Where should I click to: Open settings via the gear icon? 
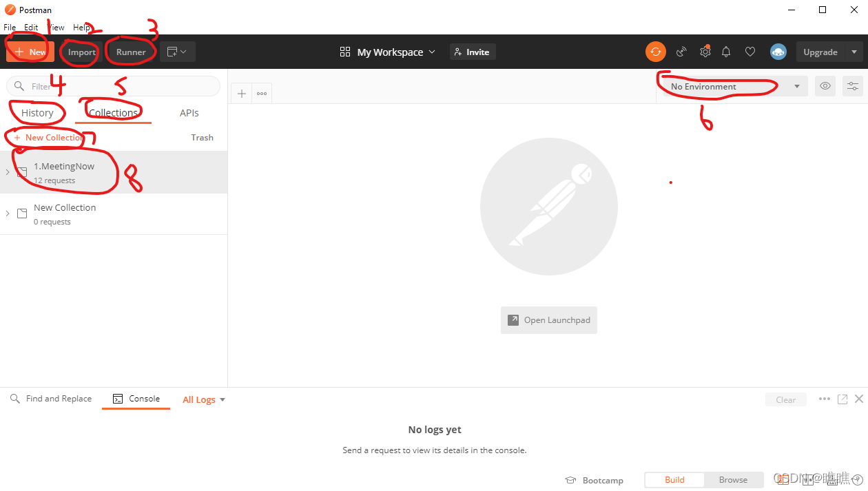[x=705, y=52]
